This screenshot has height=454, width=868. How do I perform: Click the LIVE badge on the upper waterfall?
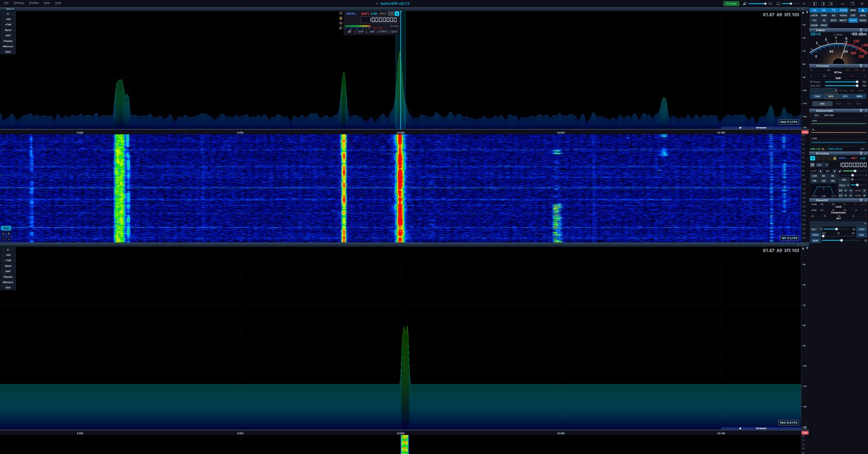click(805, 132)
